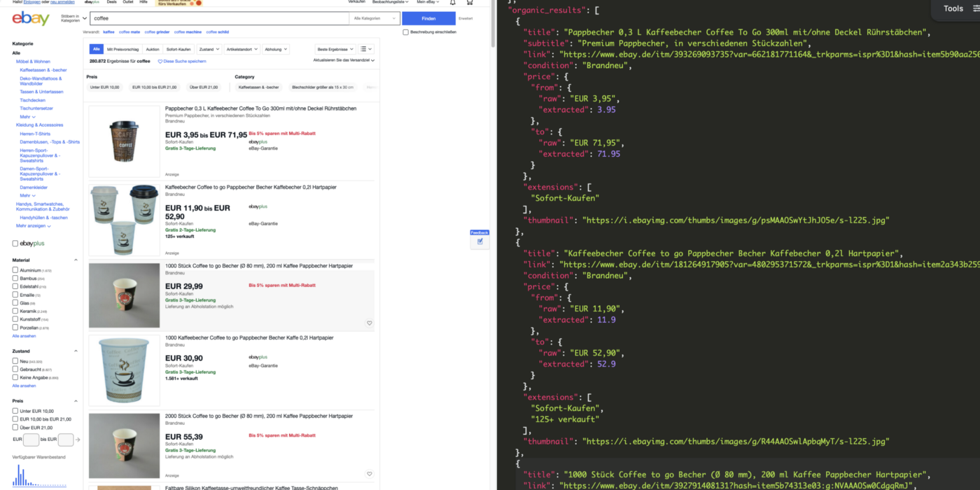Open thumbnail of 1000 Kaffeebecher EUR 30,90
This screenshot has height=490, width=980.
pyautogui.click(x=124, y=370)
